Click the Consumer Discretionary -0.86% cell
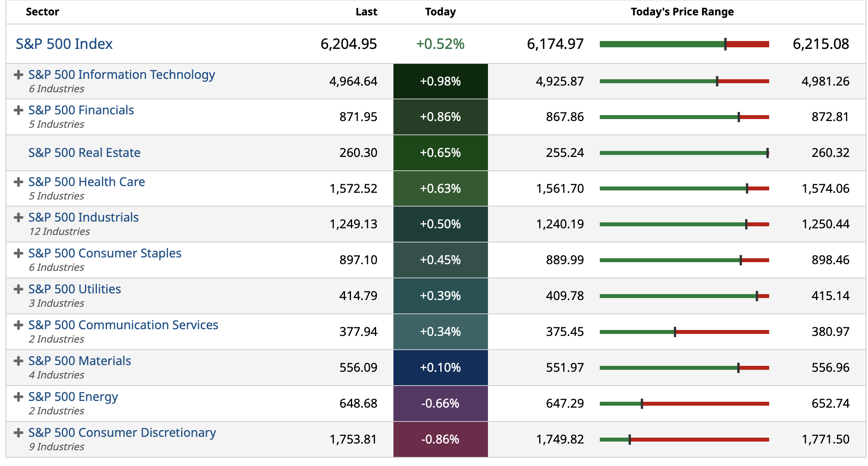 click(440, 439)
